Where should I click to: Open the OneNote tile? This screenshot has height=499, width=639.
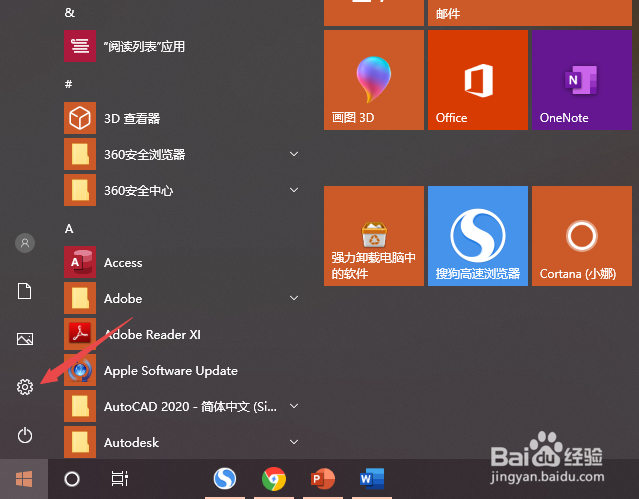tap(582, 80)
